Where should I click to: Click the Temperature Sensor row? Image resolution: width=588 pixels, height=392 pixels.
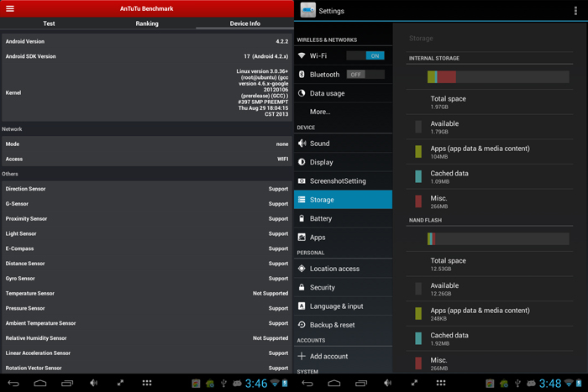[x=147, y=293]
